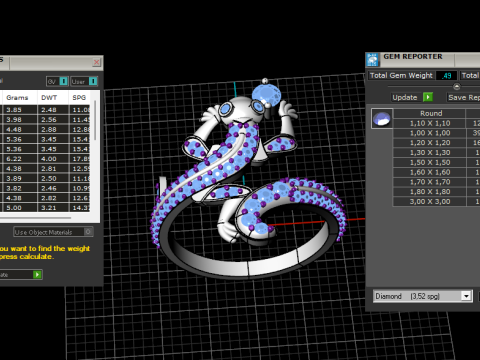Click the Save Report button
This screenshot has width=480, height=360.
click(x=464, y=97)
